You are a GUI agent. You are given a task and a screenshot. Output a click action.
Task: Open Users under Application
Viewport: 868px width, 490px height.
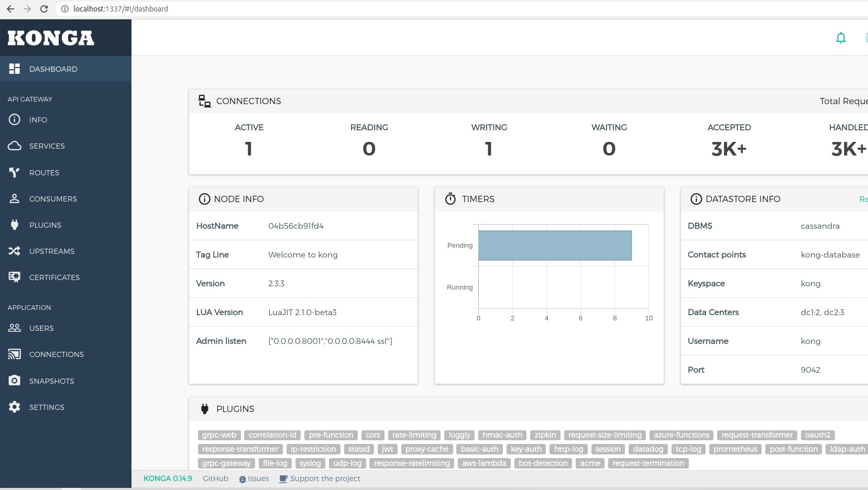coord(65,328)
